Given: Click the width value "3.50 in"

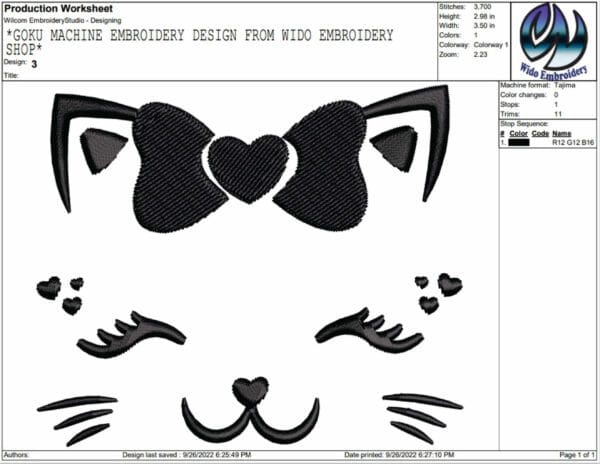Looking at the screenshot, I should click(484, 26).
